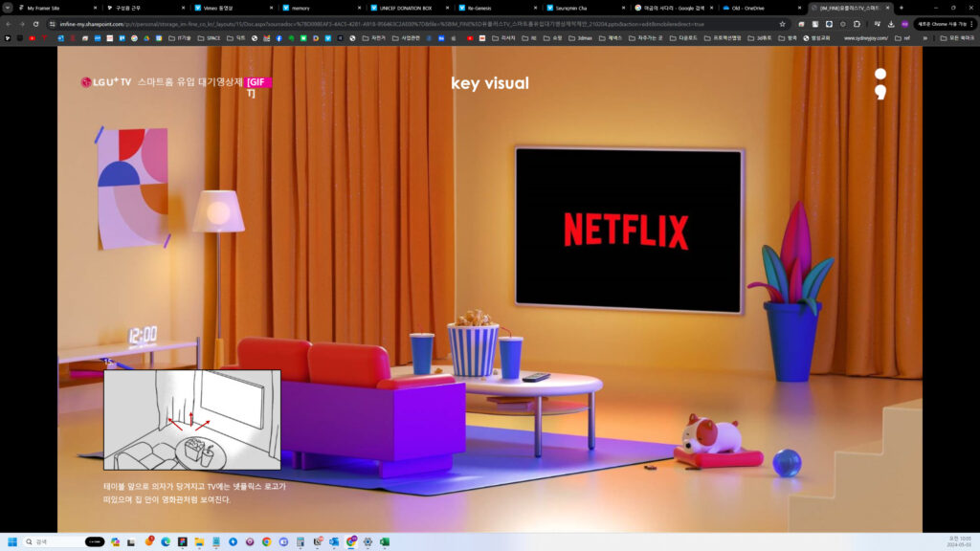
Task: Open Excel from the taskbar
Action: (x=385, y=541)
